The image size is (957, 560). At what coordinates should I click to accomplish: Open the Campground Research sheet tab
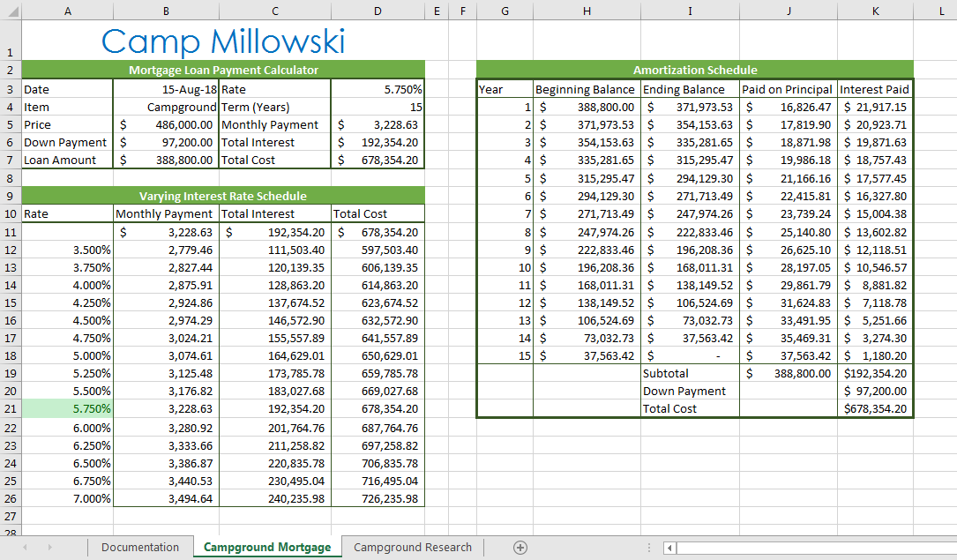[413, 548]
